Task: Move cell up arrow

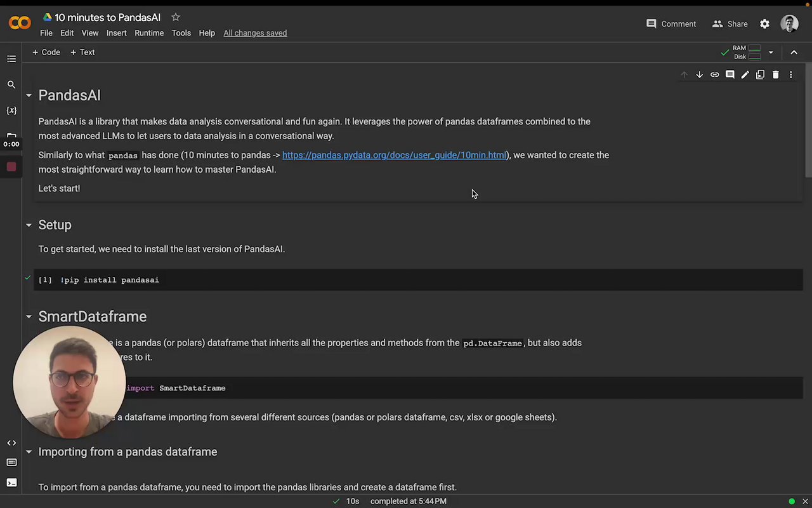Action: click(684, 75)
